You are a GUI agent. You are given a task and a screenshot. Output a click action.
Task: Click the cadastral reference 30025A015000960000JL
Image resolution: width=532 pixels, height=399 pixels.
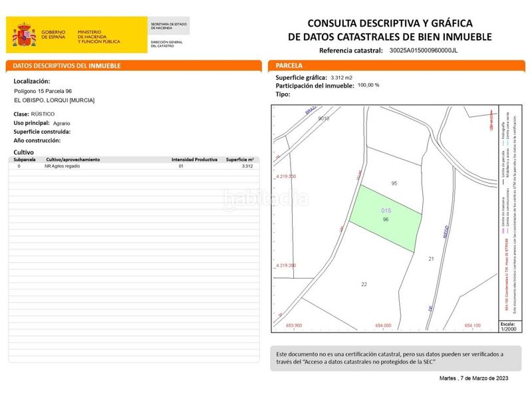[423, 51]
